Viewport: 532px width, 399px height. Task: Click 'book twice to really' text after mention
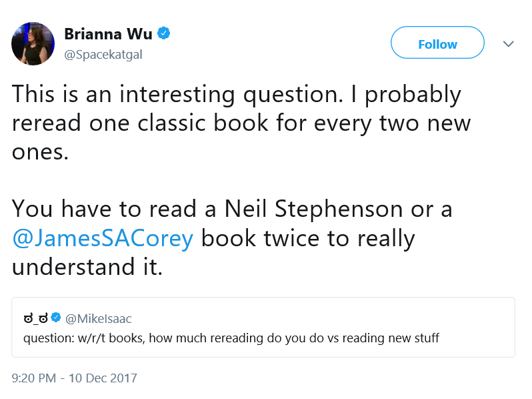(308, 238)
